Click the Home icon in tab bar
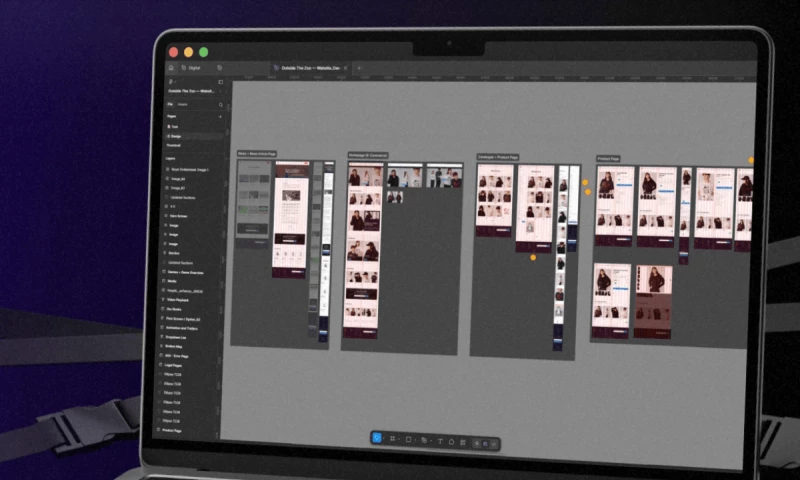This screenshot has height=480, width=800. point(172,68)
